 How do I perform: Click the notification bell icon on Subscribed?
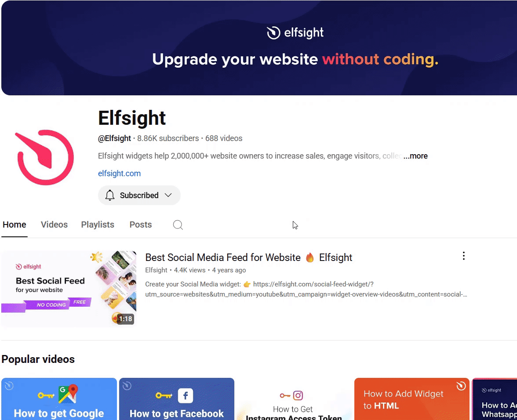pos(110,196)
